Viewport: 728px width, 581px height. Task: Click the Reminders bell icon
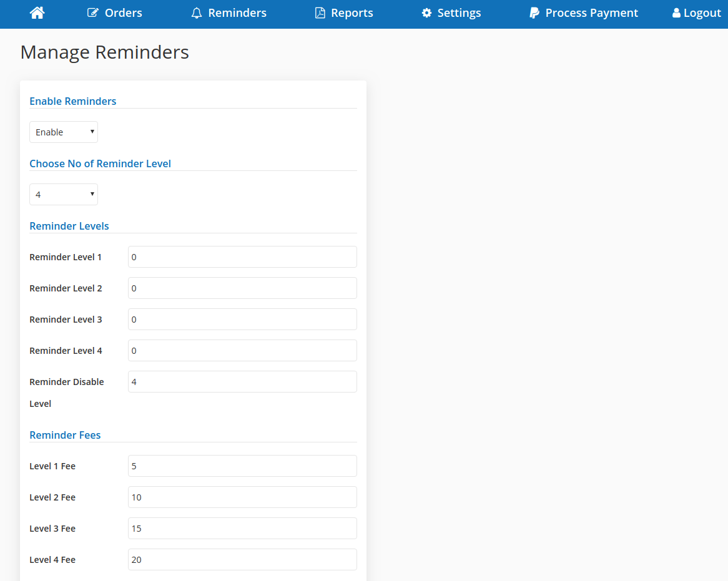click(197, 13)
